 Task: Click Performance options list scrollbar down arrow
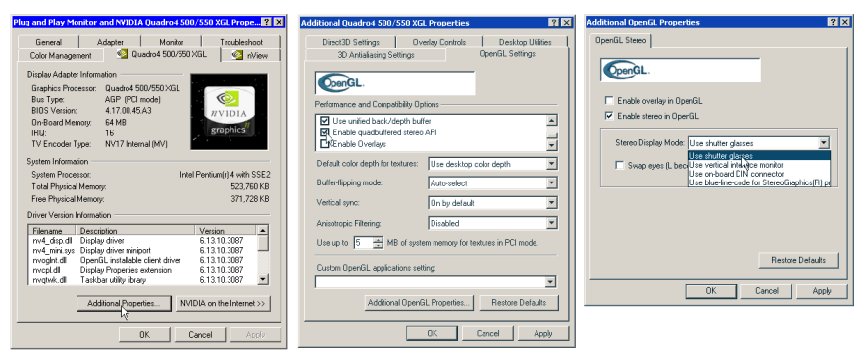[551, 145]
